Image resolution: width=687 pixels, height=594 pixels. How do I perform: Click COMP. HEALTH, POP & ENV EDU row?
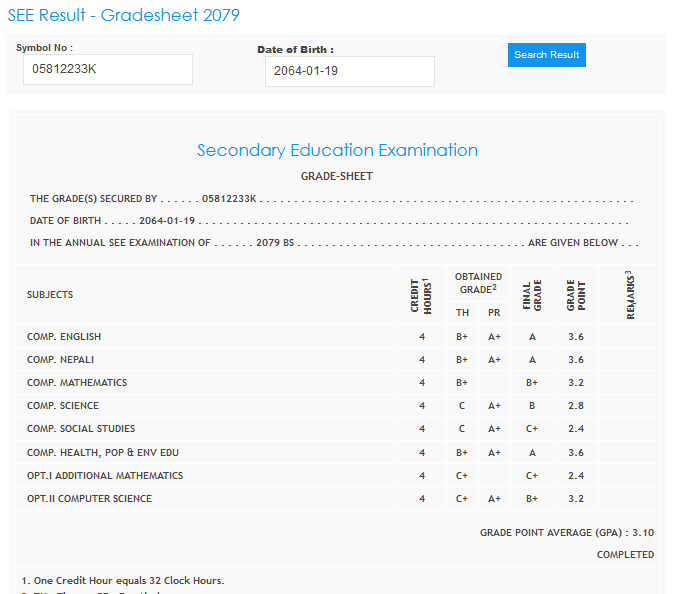click(x=103, y=452)
